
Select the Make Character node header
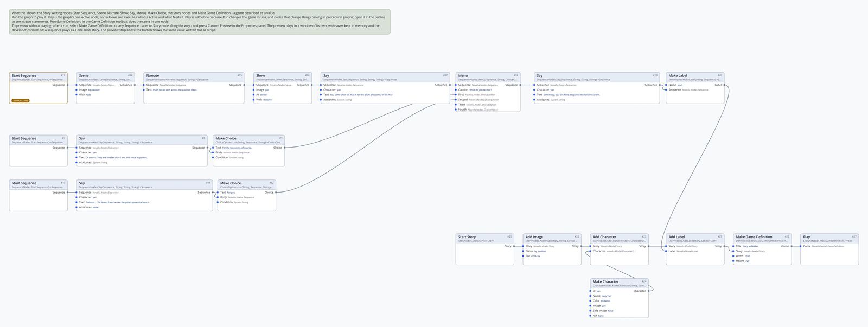coord(619,283)
